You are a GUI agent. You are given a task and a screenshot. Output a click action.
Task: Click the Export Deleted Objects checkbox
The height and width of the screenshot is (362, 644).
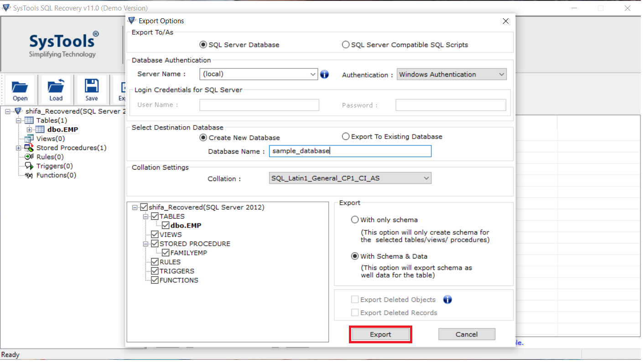coord(355,300)
